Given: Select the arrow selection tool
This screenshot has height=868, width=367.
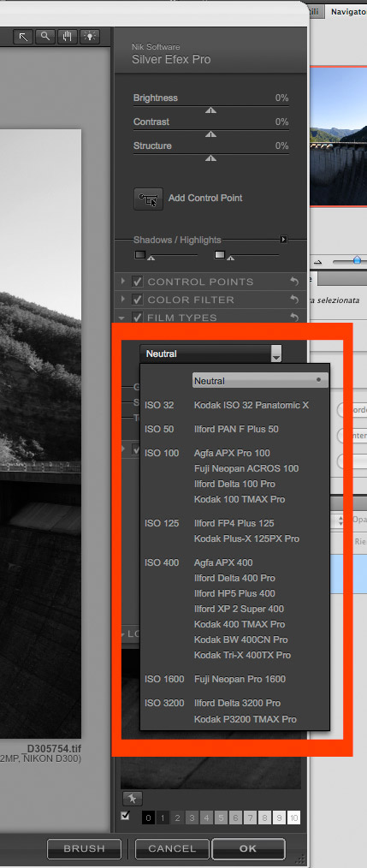Looking at the screenshot, I should 23,37.
